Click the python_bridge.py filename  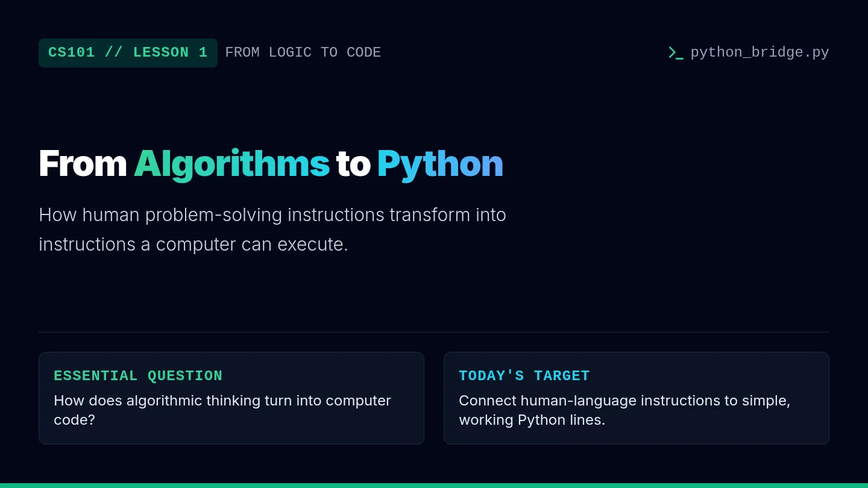click(759, 52)
